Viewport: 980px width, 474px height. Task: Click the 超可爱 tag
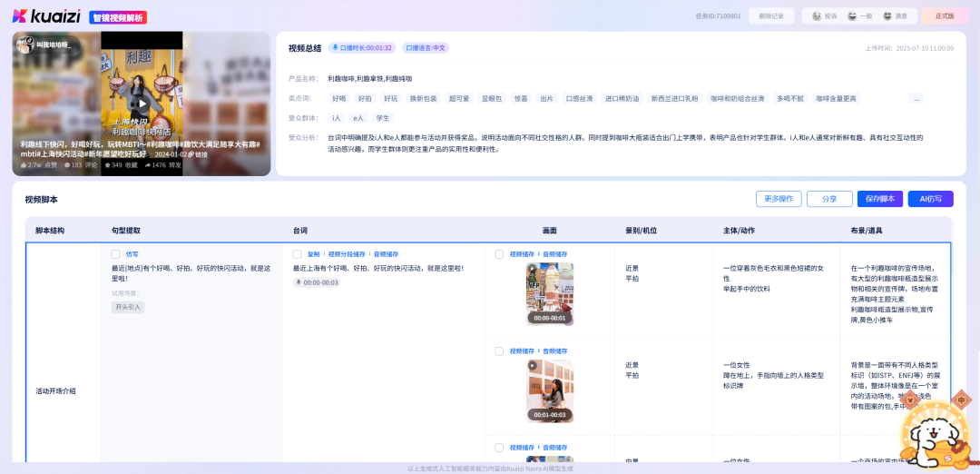[458, 99]
